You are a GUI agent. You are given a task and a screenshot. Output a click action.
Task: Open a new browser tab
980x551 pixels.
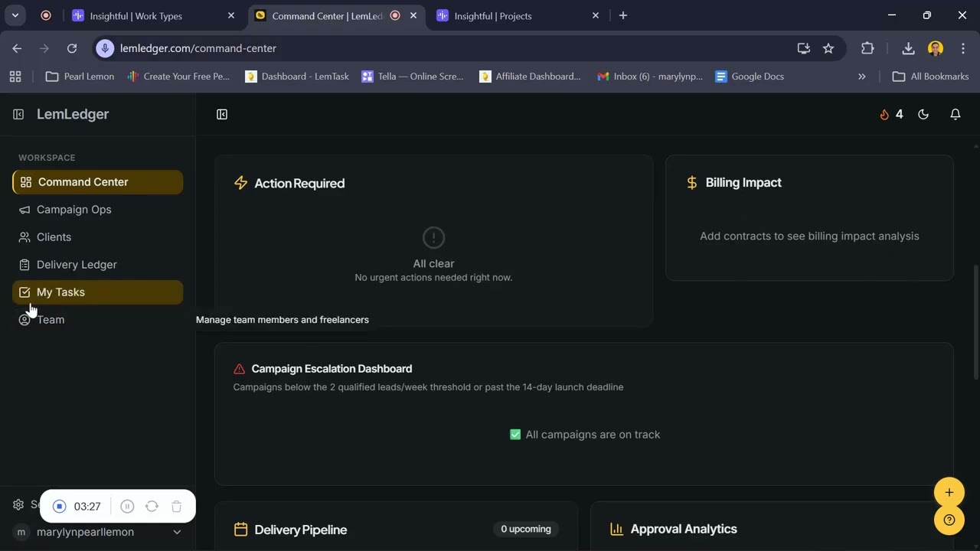pos(623,15)
